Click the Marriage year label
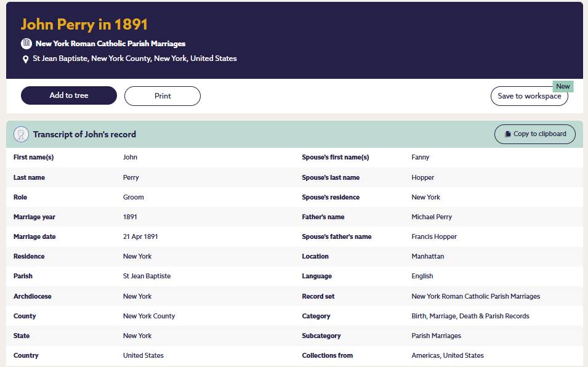The width and height of the screenshot is (588, 367). [34, 217]
